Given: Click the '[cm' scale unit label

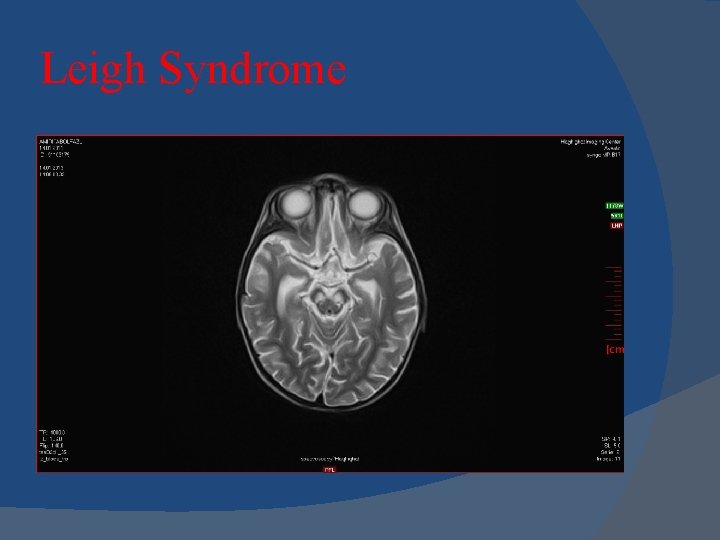Looking at the screenshot, I should pyautogui.click(x=615, y=349).
